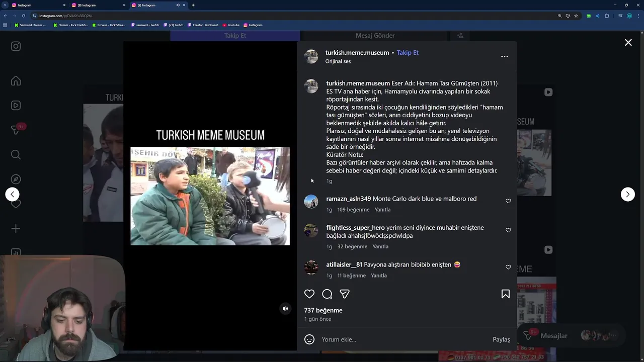This screenshot has width=644, height=362.
Task: Create new post with plus icon
Action: tap(16, 229)
